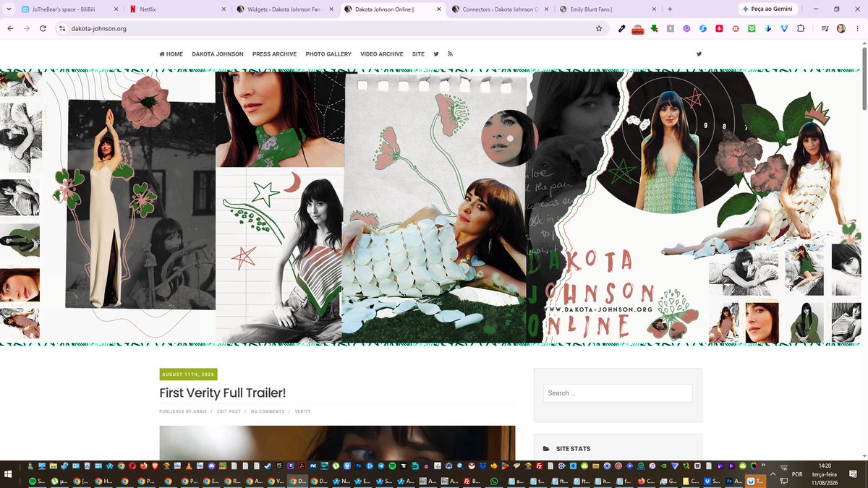868x488 pixels.
Task: Click the AUGUST 11TH, 2026 date badge
Action: (x=188, y=374)
